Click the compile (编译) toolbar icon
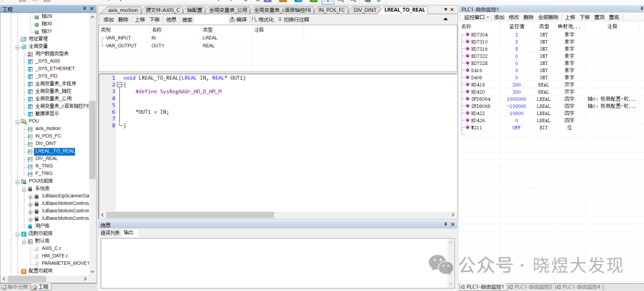The image size is (644, 291). click(x=232, y=19)
